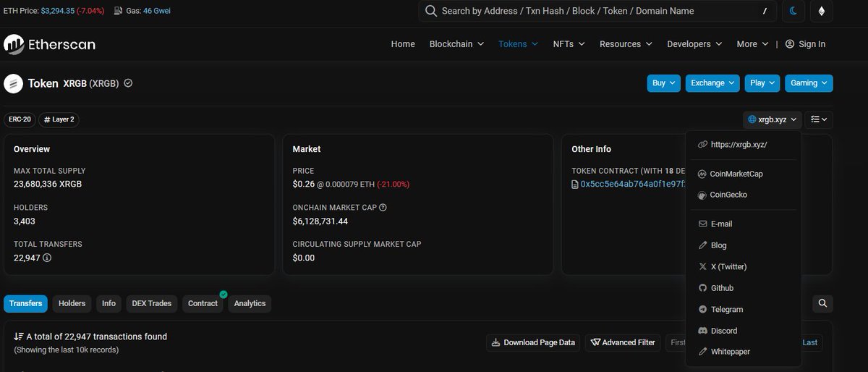
Task: Expand the NFTs menu
Action: point(569,44)
